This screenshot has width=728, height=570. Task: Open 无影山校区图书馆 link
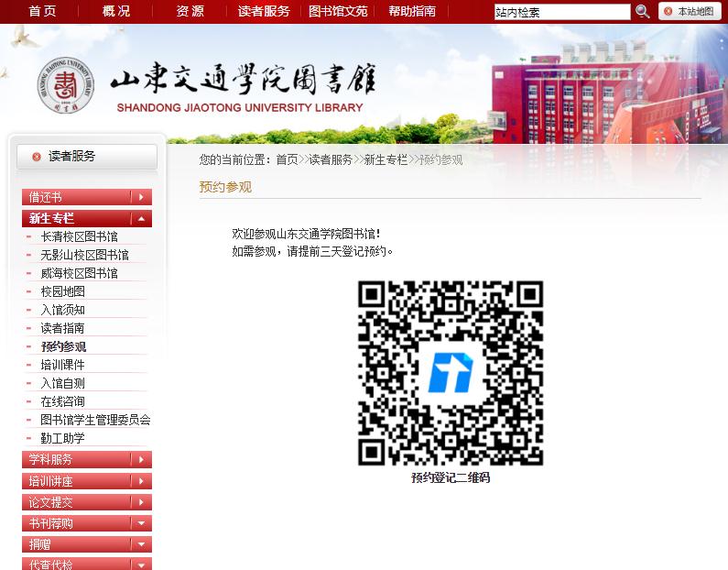[84, 255]
